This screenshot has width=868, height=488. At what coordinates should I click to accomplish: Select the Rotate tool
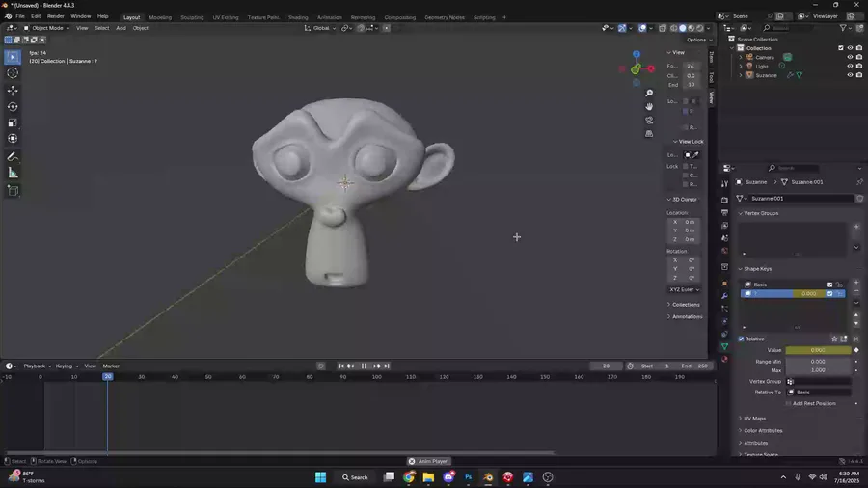[x=13, y=106]
